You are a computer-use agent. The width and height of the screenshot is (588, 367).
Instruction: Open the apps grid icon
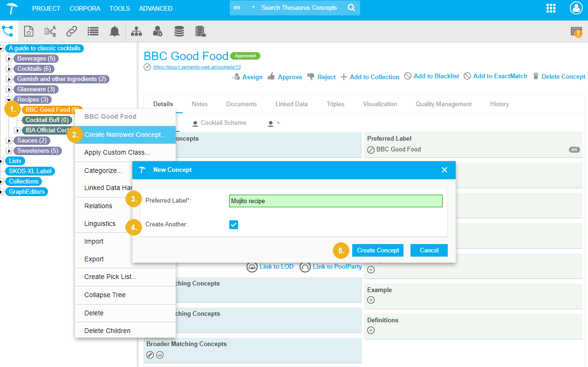(551, 8)
